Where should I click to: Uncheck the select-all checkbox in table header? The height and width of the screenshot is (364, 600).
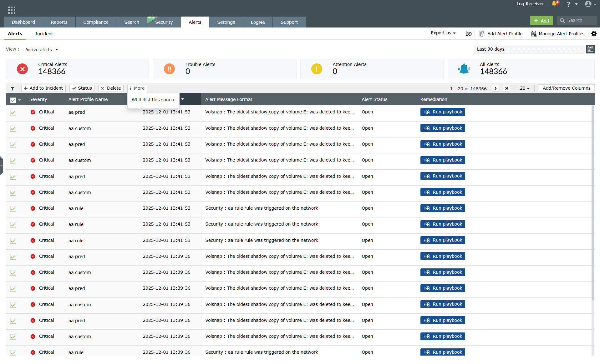click(x=13, y=100)
